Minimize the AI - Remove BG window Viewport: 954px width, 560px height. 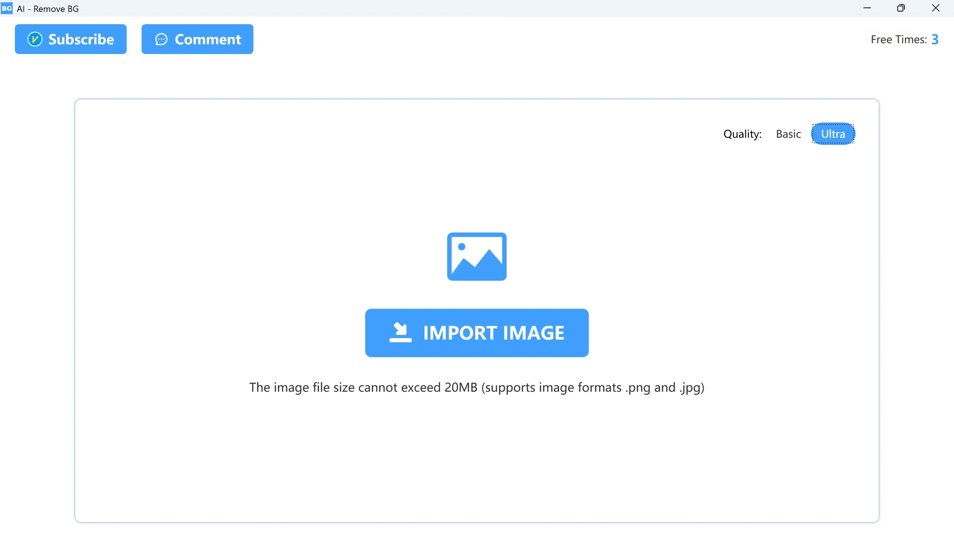(867, 8)
